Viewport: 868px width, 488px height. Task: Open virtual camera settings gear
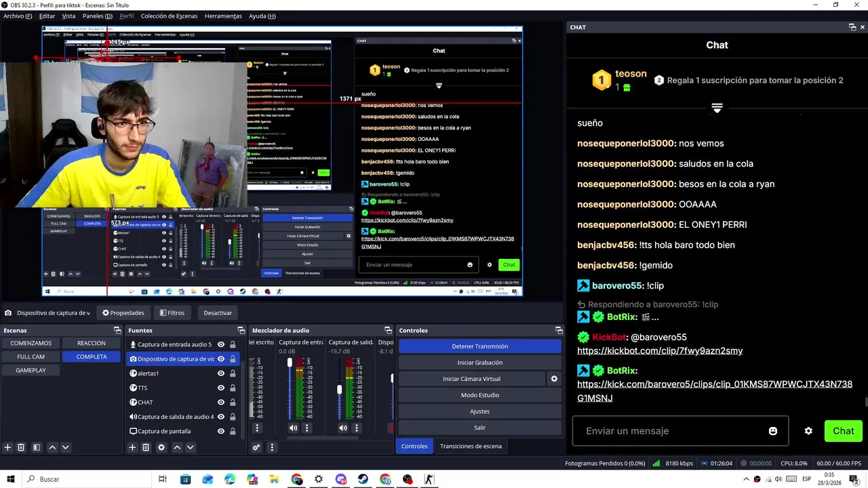(x=554, y=379)
